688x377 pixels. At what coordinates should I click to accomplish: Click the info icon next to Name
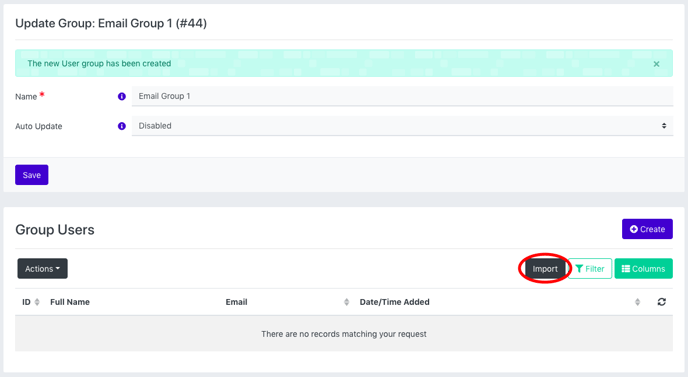(122, 97)
